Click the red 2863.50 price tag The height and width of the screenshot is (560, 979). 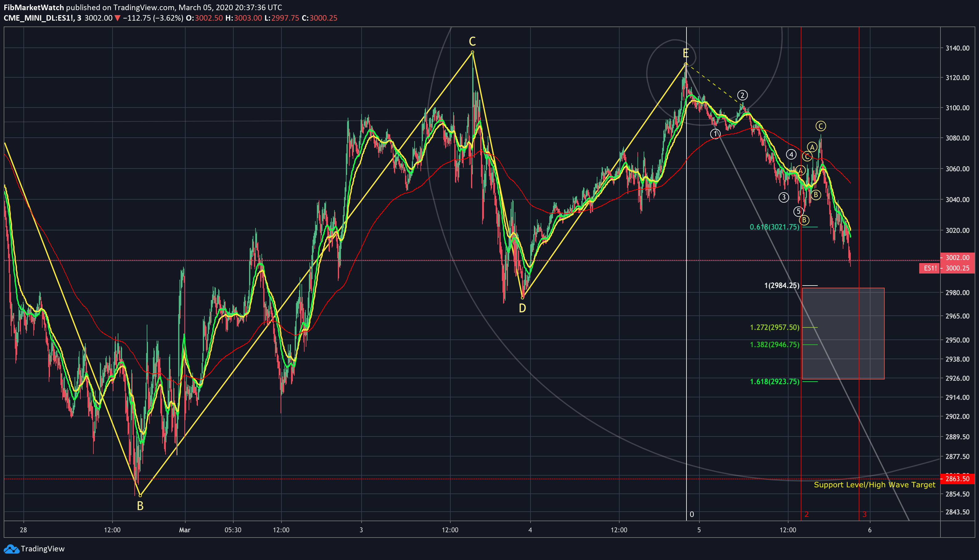pyautogui.click(x=957, y=479)
